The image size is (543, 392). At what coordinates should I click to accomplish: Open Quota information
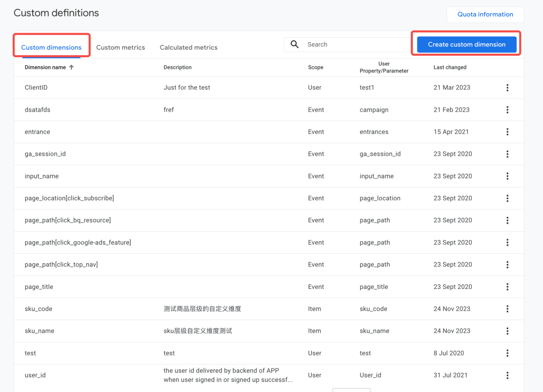[x=485, y=15]
